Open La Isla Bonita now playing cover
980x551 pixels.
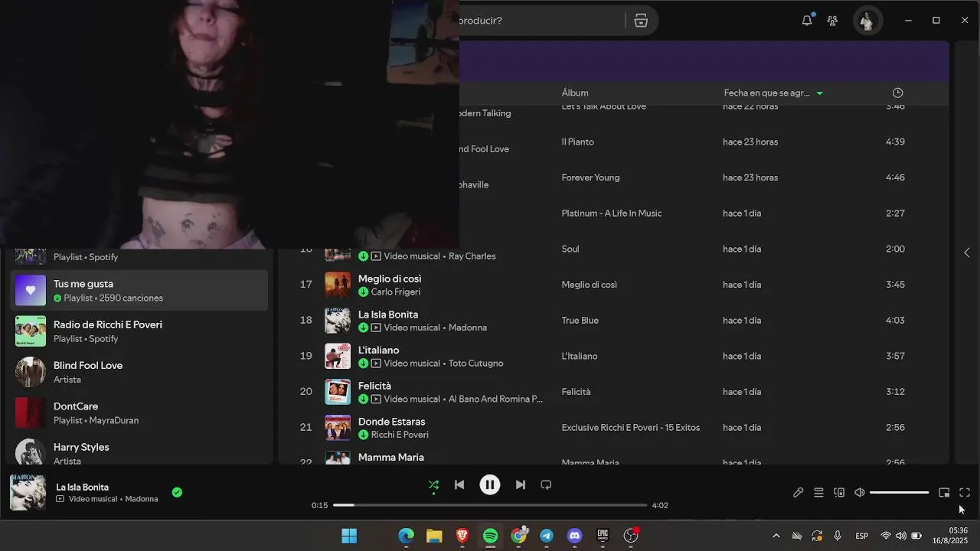pyautogui.click(x=28, y=492)
